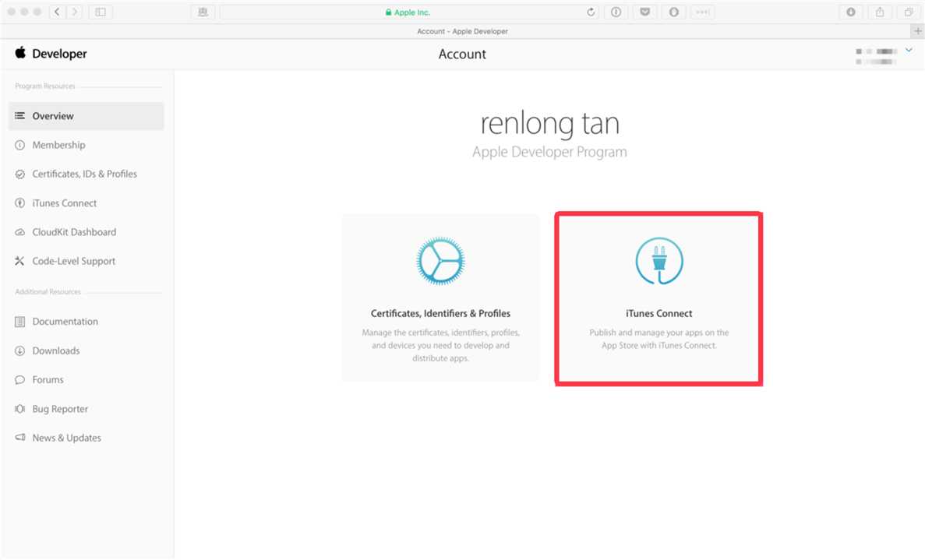
Task: Click the iTunes Connect sidebar plug icon
Action: (x=19, y=203)
